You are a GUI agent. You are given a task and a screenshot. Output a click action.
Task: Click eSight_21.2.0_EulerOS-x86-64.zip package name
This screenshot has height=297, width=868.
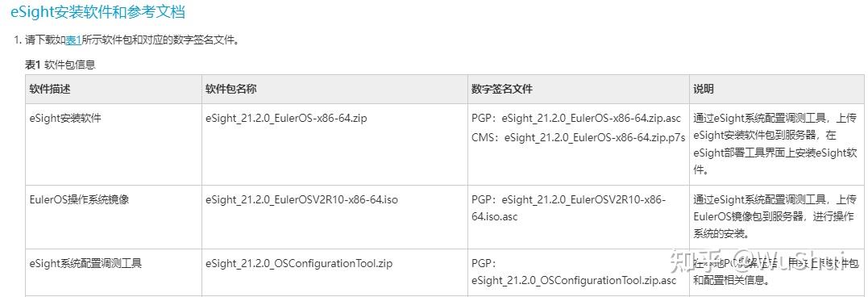click(x=286, y=118)
